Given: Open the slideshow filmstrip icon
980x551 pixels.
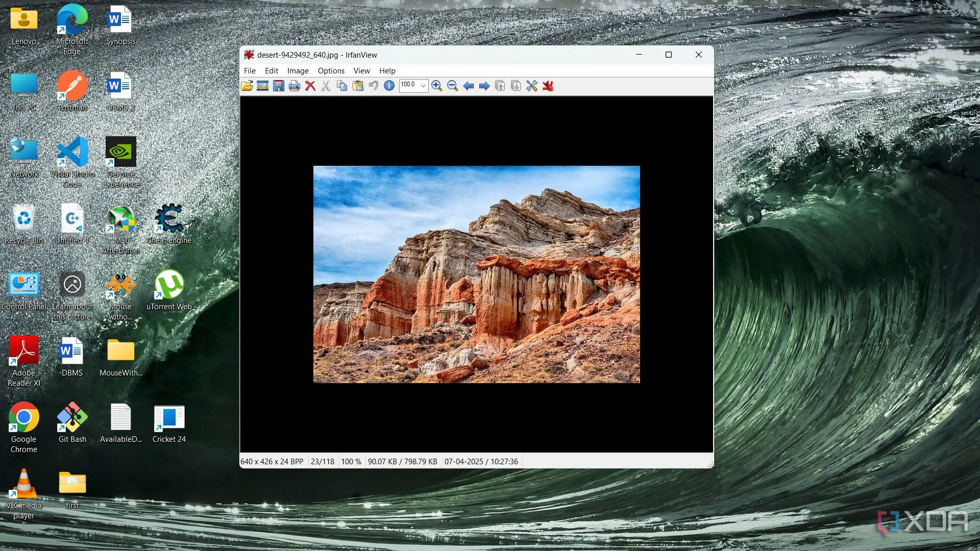Looking at the screenshot, I should pyautogui.click(x=263, y=86).
